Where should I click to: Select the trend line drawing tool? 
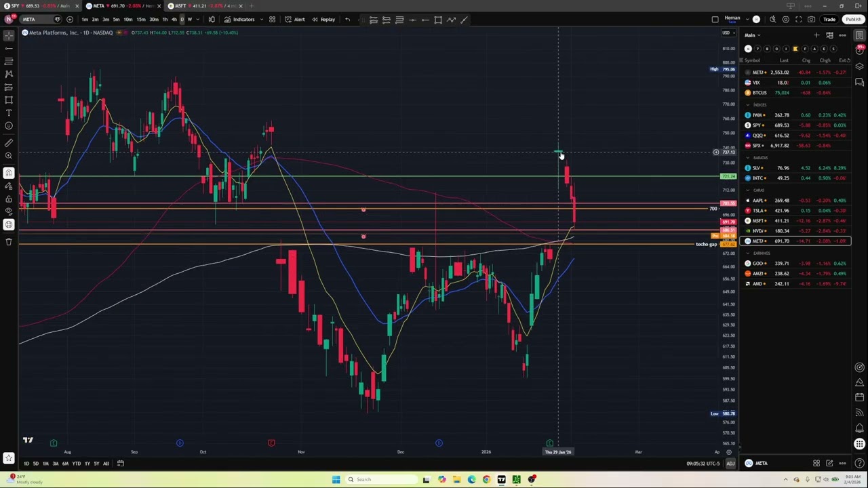coord(9,48)
